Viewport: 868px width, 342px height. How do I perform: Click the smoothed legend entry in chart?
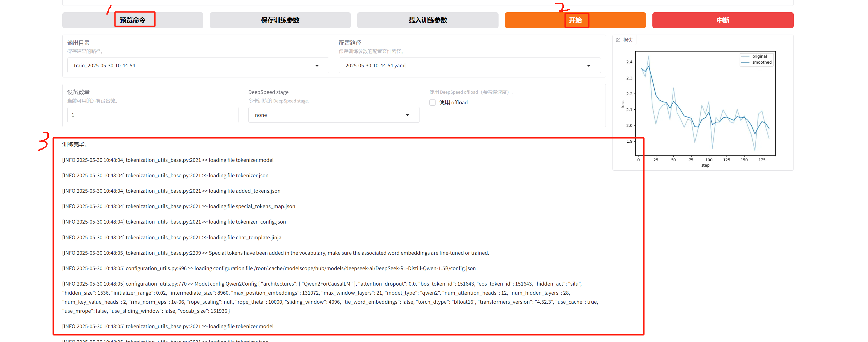[x=762, y=62]
